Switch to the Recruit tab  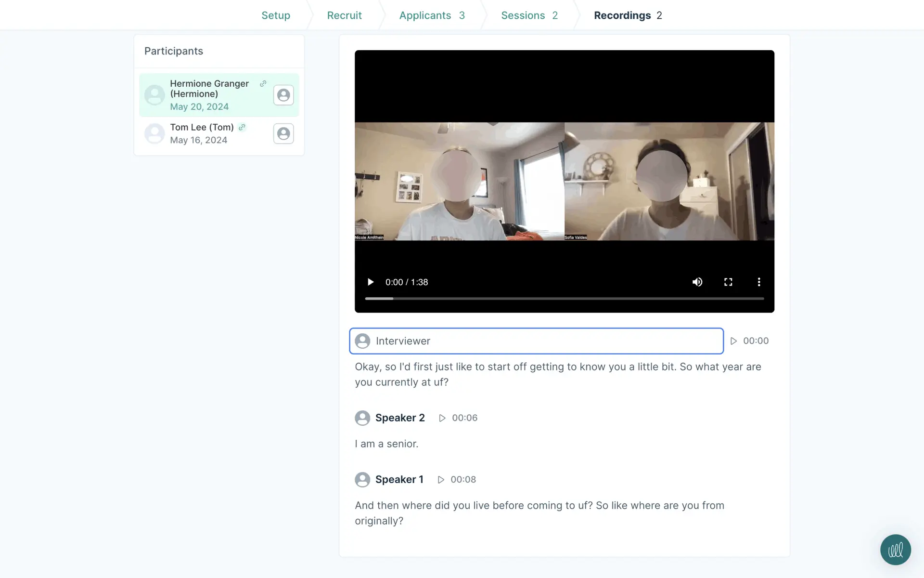point(344,15)
